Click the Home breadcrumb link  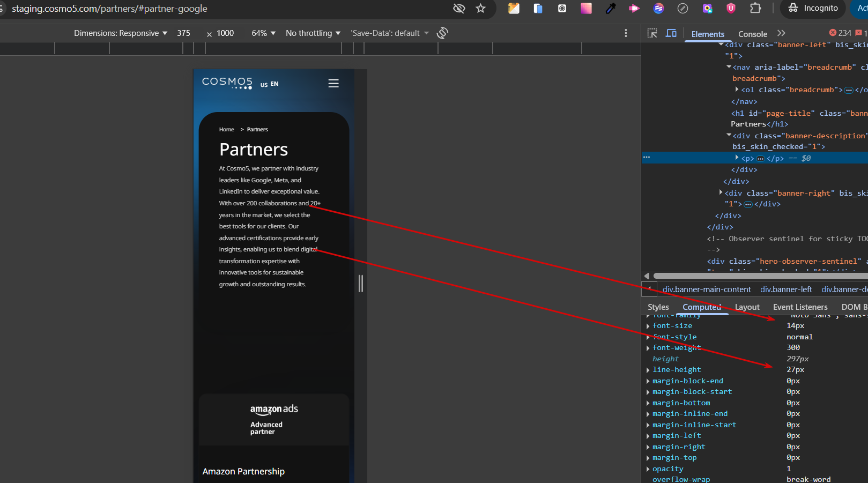226,130
